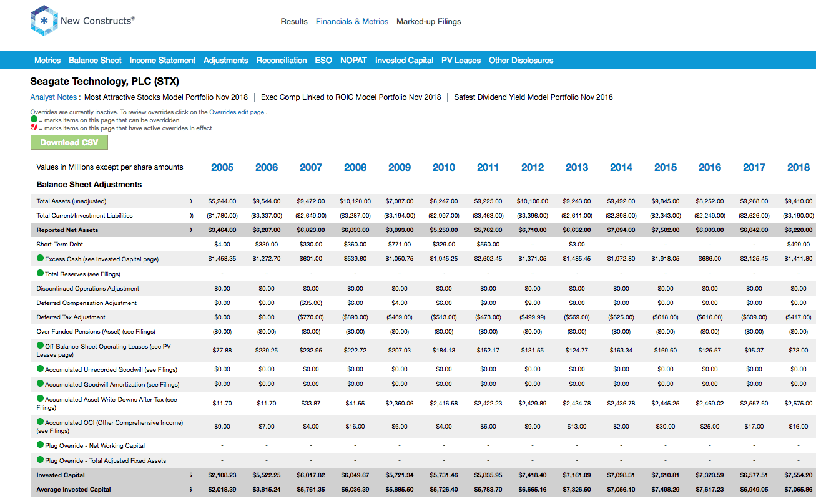The width and height of the screenshot is (816, 504).
Task: Click Reported Net Assets value $6,710.00
Action: [533, 230]
